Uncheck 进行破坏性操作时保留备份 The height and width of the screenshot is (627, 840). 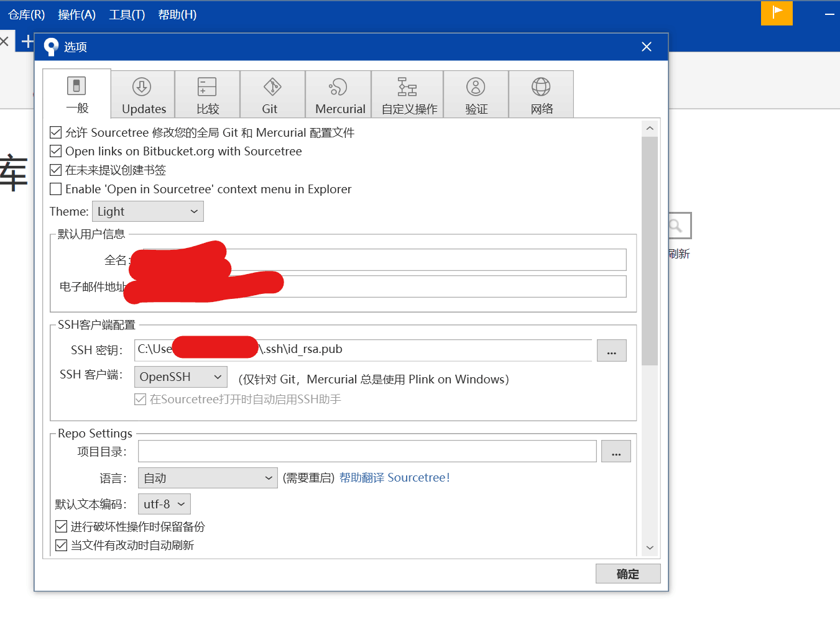coord(61,526)
